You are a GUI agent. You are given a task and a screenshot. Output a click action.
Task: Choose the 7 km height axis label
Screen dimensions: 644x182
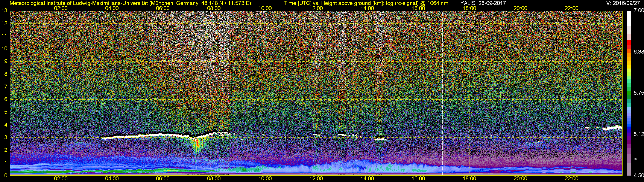tap(6, 87)
